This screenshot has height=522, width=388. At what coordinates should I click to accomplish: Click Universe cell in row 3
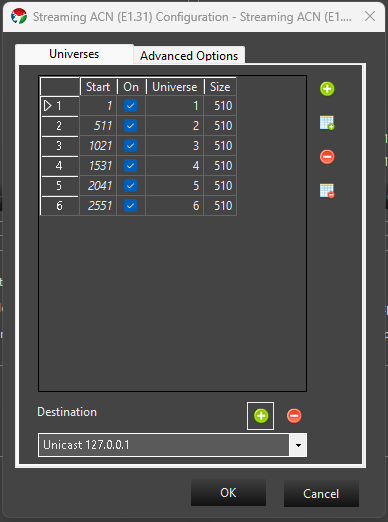(175, 146)
